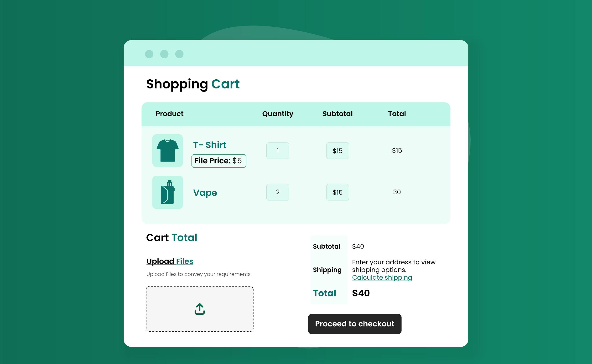Image resolution: width=592 pixels, height=364 pixels.
Task: Click the T-Shirt subtotal field showing $15
Action: (338, 150)
